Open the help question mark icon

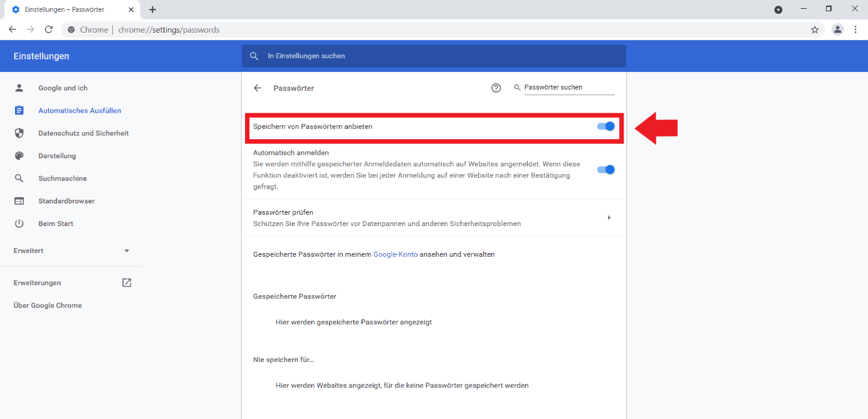[x=496, y=88]
